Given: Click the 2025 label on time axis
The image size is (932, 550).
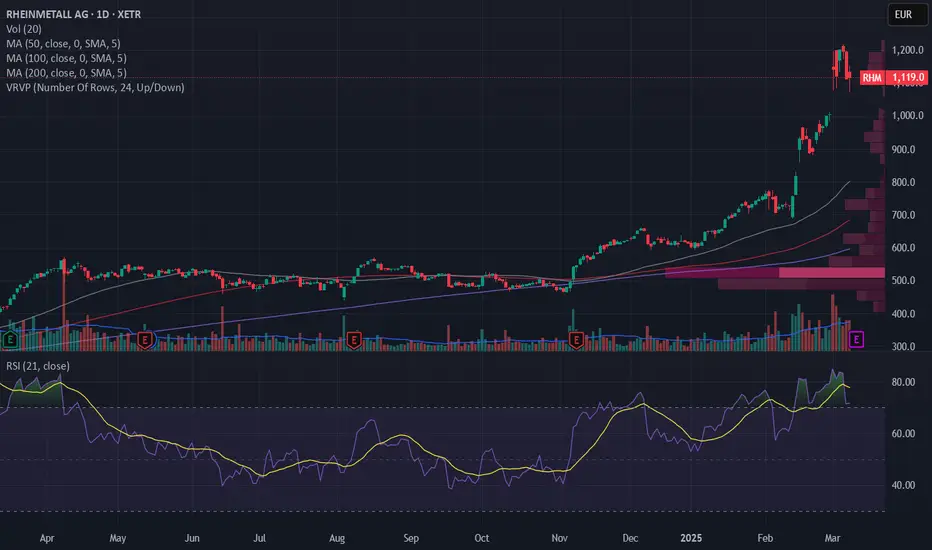Looking at the screenshot, I should tap(691, 538).
